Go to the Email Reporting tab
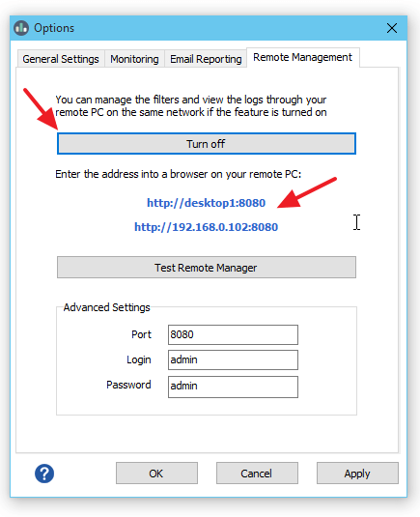420x517 pixels. [206, 59]
